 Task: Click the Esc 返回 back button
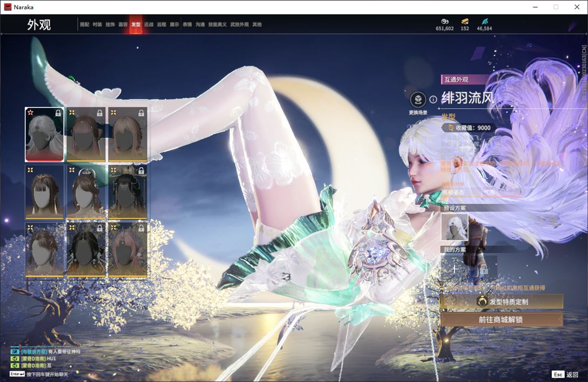565,374
